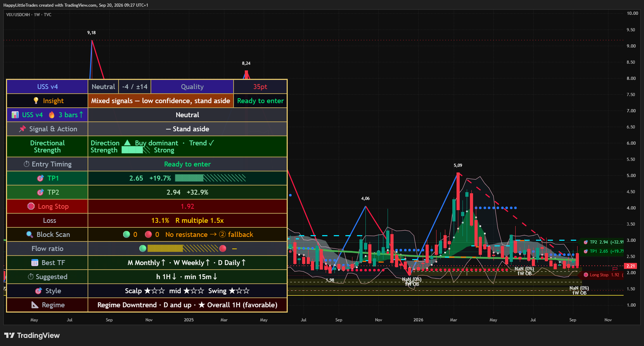Click 'D Daily↑' in Best TF row
Image resolution: width=644 pixels, height=346 pixels.
point(232,263)
